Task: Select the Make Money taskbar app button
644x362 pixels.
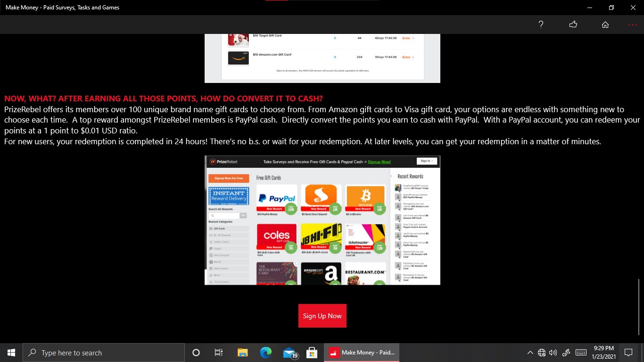Action: pyautogui.click(x=362, y=353)
